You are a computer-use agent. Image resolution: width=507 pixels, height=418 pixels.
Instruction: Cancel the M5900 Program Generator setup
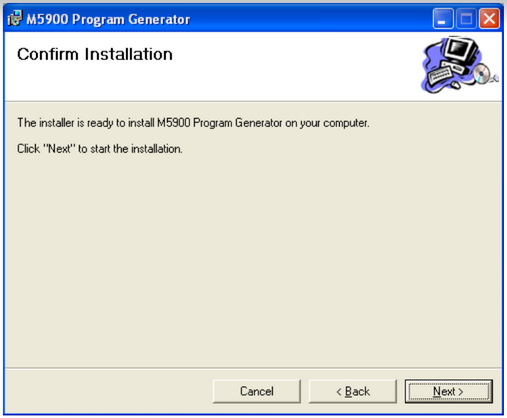pyautogui.click(x=257, y=391)
